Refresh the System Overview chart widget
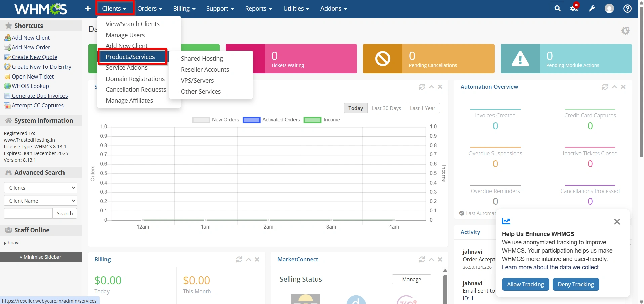Image resolution: width=644 pixels, height=304 pixels. 422,87
